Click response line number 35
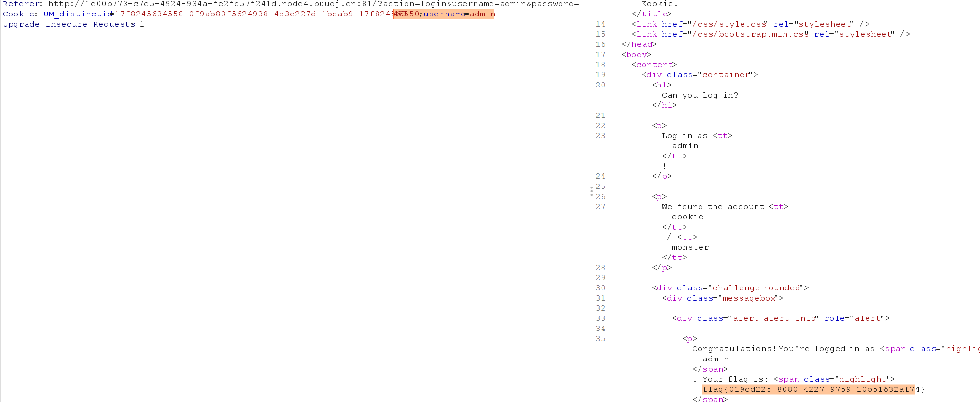 coord(600,339)
